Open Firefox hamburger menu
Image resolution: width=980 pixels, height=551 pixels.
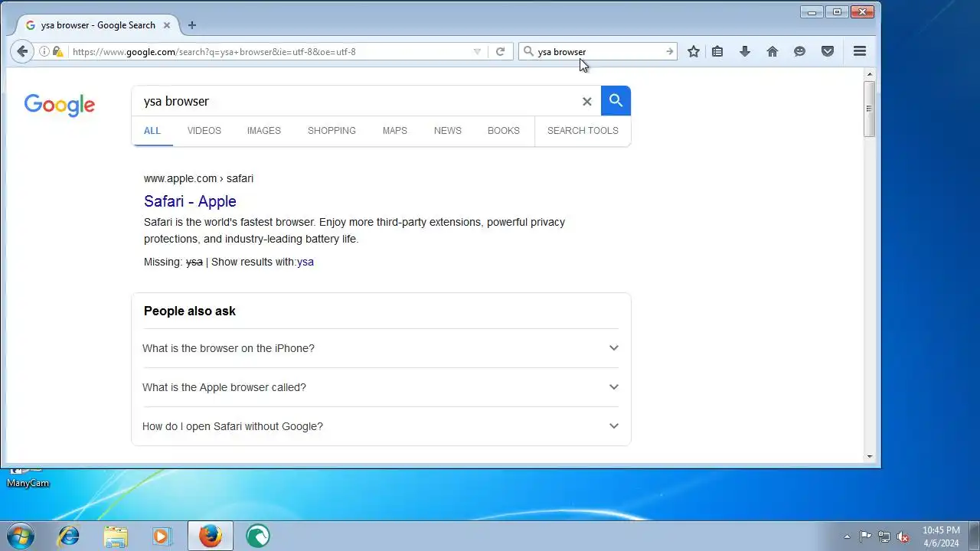click(x=860, y=51)
